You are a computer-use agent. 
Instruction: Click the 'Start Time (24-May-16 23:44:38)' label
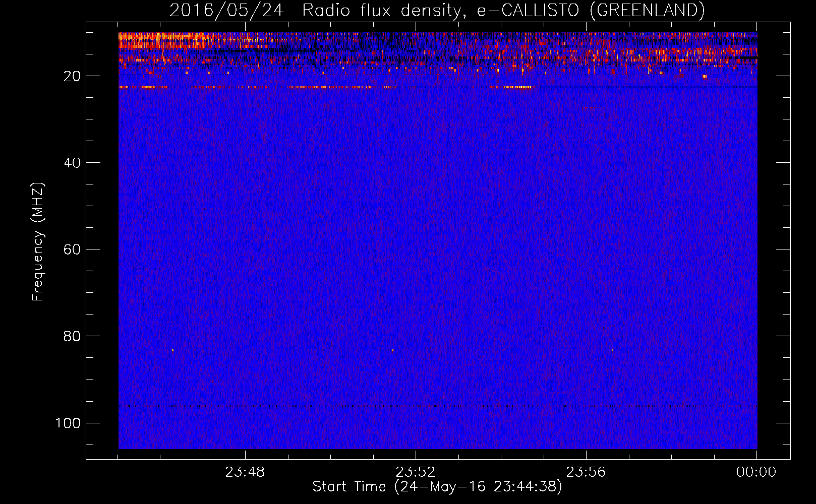[437, 487]
